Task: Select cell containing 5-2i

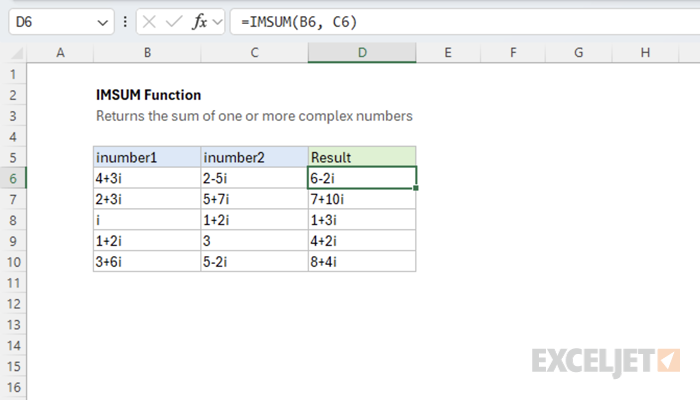Action: click(x=254, y=262)
